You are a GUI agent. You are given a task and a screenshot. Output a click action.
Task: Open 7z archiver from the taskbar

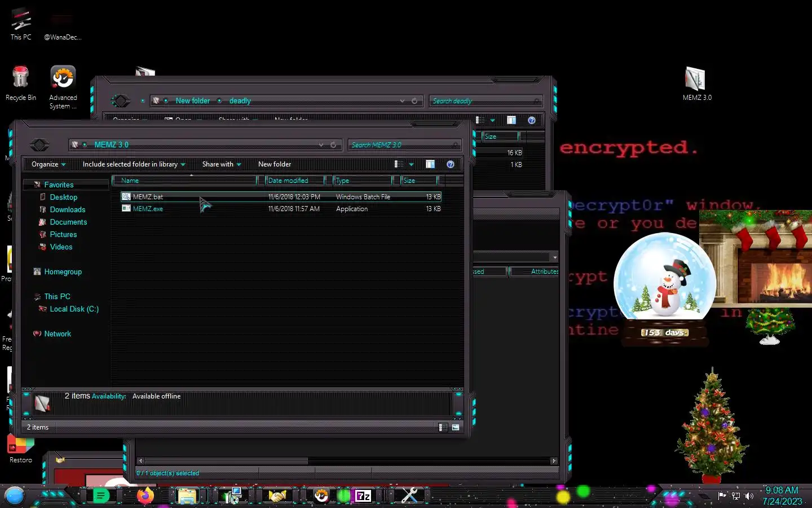[364, 496]
